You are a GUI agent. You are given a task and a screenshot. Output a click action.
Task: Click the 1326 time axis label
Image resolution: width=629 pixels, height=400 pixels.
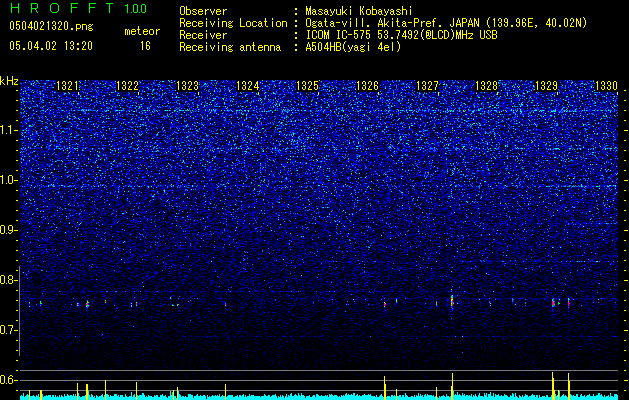(367, 85)
